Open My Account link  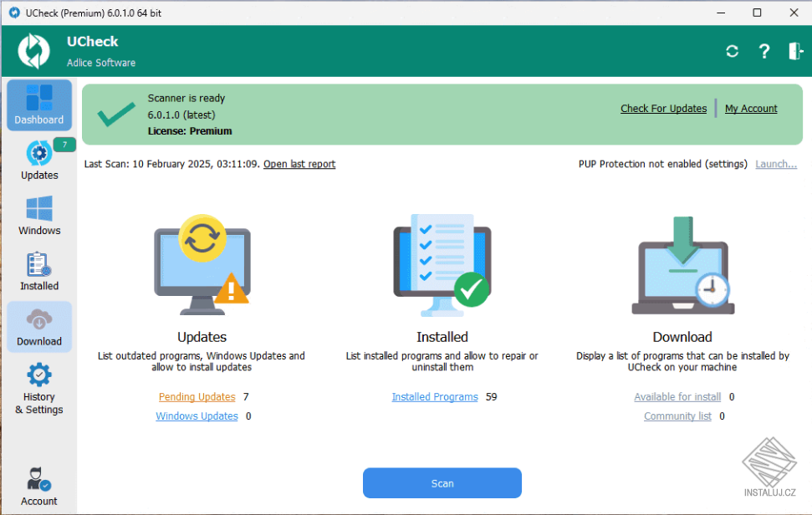(x=751, y=108)
